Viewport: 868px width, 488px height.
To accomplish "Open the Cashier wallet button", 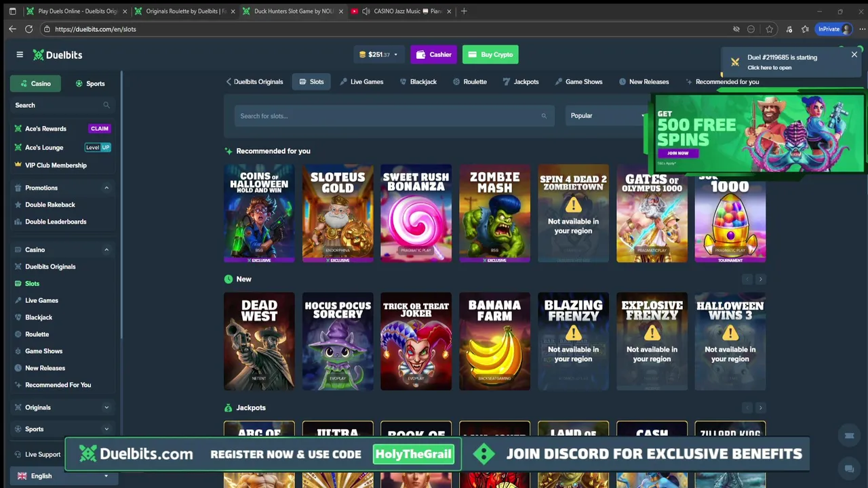I will coord(433,55).
